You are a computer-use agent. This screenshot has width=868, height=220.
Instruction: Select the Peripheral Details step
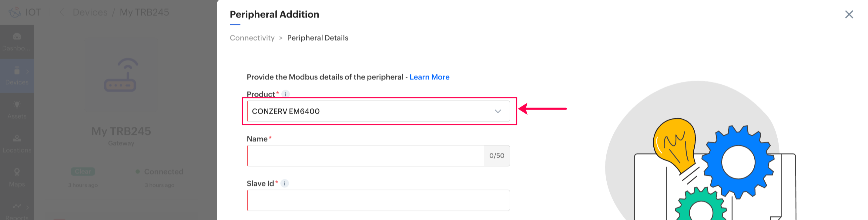[x=317, y=38]
